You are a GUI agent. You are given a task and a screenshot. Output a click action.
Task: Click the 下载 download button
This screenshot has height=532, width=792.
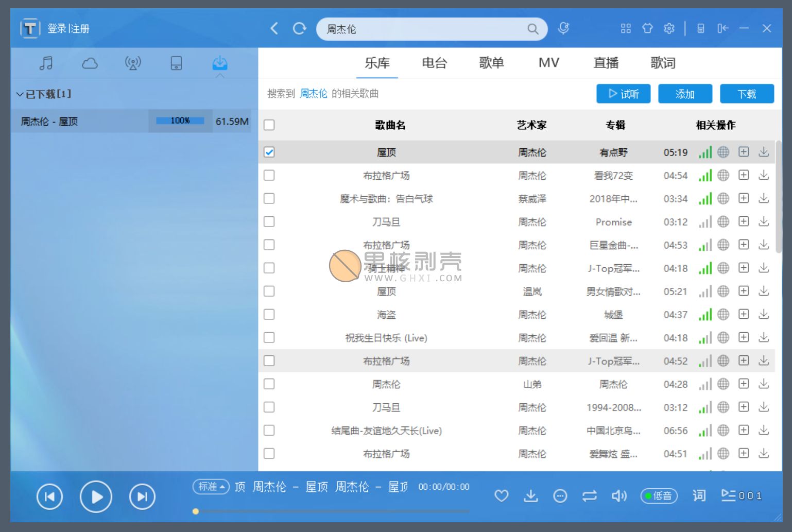pos(747,94)
